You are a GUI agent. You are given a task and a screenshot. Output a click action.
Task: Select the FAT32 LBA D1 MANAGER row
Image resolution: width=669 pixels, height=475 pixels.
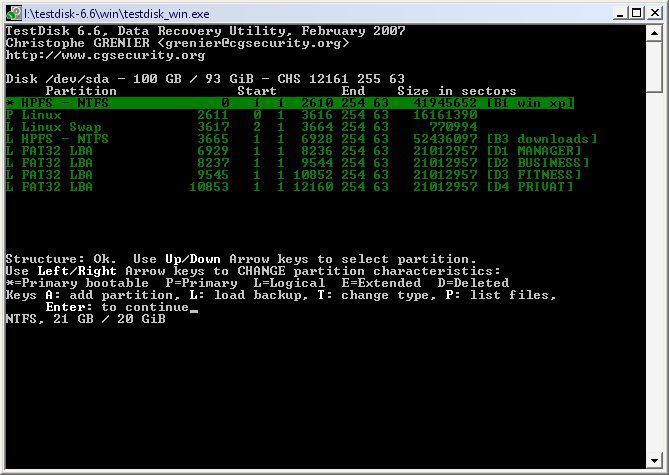[x=294, y=151]
